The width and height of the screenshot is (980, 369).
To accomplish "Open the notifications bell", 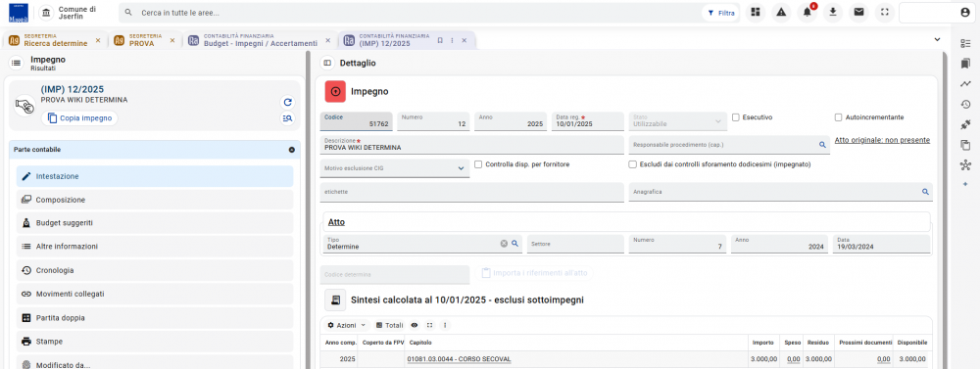I will coord(807,13).
